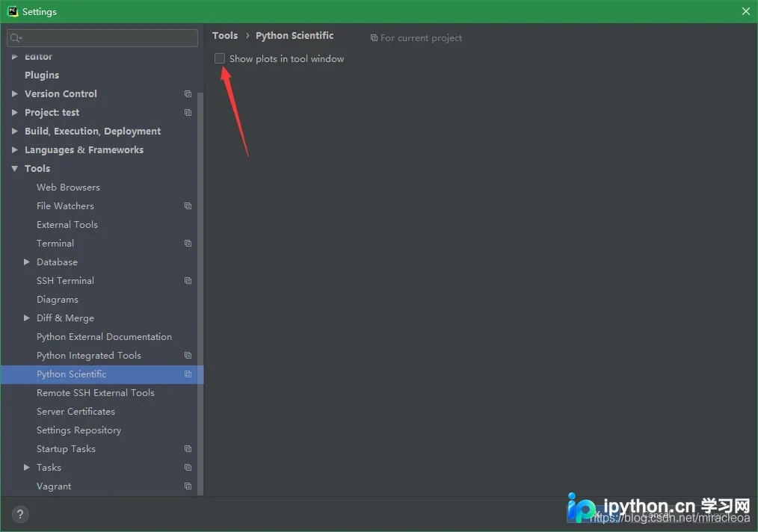The height and width of the screenshot is (532, 758).
Task: Expand the Database node arrow
Action: pos(27,262)
